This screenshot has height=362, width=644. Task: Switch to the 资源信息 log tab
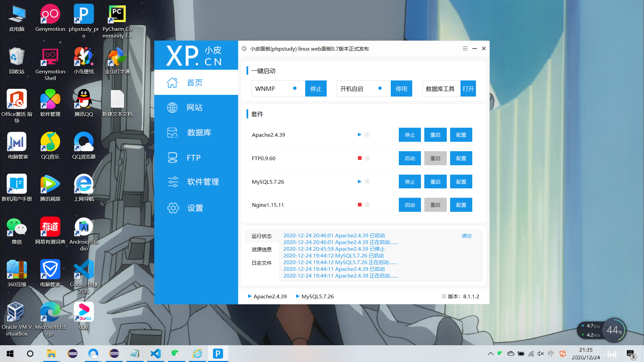point(262,249)
